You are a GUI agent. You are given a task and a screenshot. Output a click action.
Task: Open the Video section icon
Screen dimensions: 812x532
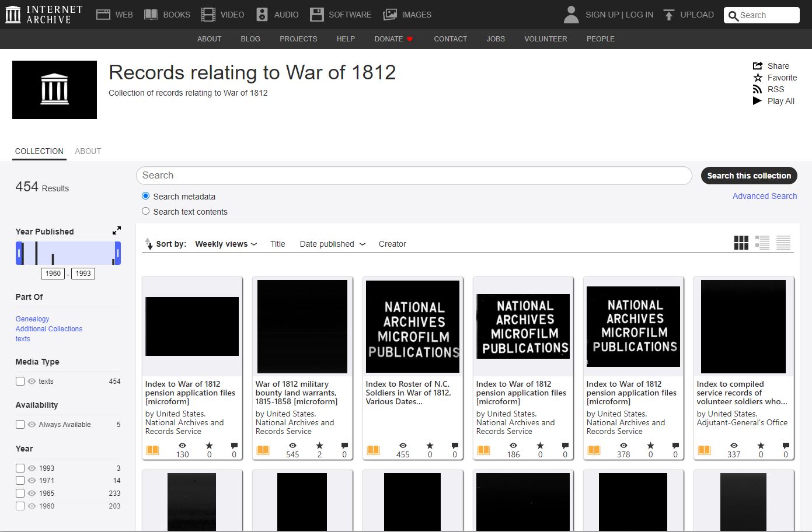208,15
